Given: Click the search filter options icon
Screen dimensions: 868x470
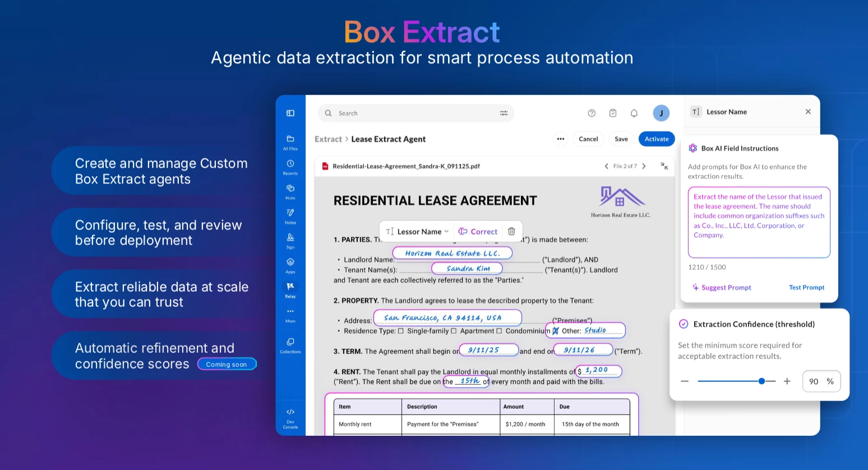Looking at the screenshot, I should point(504,113).
